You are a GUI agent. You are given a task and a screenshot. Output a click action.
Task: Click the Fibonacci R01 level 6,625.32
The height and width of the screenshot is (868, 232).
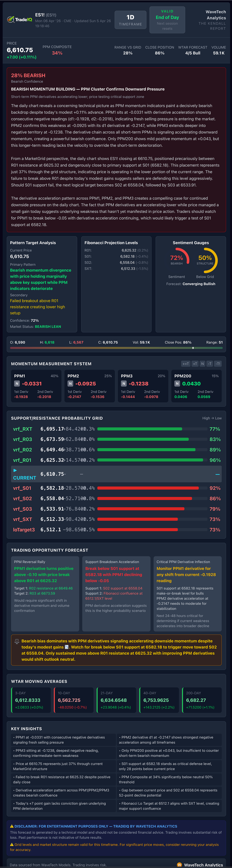pyautogui.click(x=129, y=250)
